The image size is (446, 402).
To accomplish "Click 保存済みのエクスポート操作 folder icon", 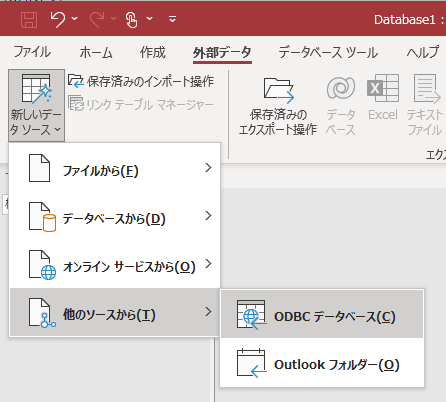I will 279,89.
